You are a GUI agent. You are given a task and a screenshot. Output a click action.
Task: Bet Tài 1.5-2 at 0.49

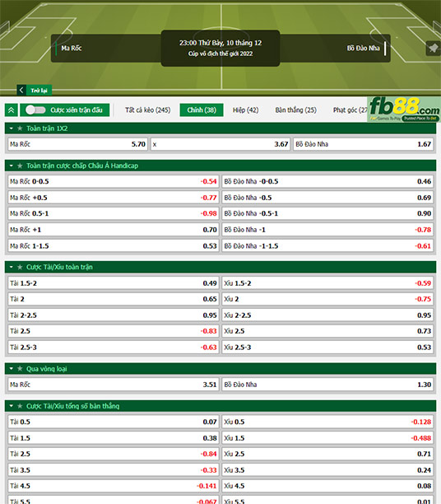(x=114, y=283)
